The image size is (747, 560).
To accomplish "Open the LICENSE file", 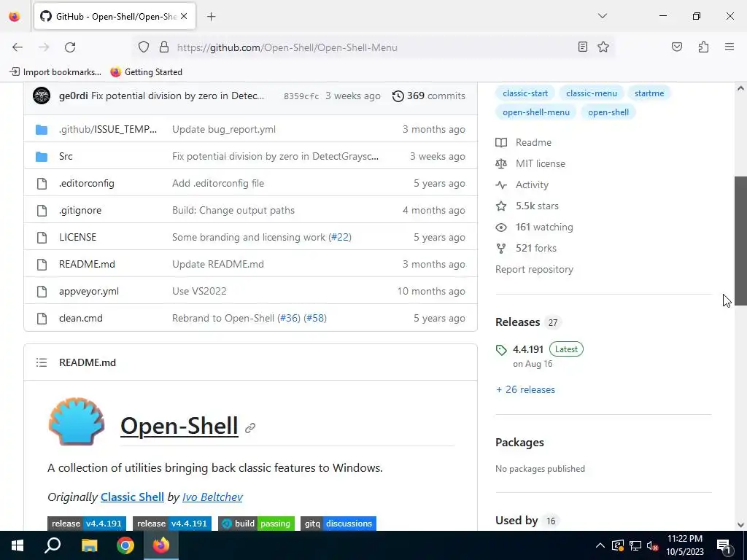I will [x=77, y=237].
